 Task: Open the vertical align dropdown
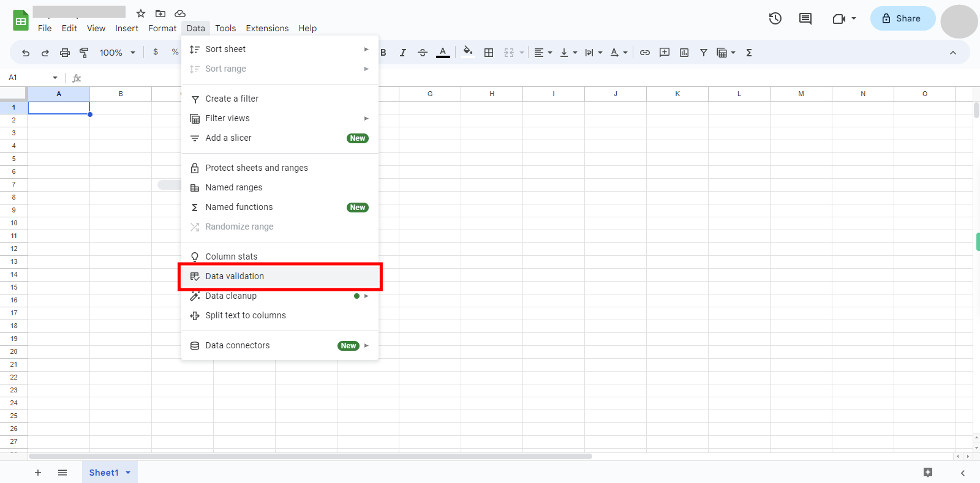568,53
